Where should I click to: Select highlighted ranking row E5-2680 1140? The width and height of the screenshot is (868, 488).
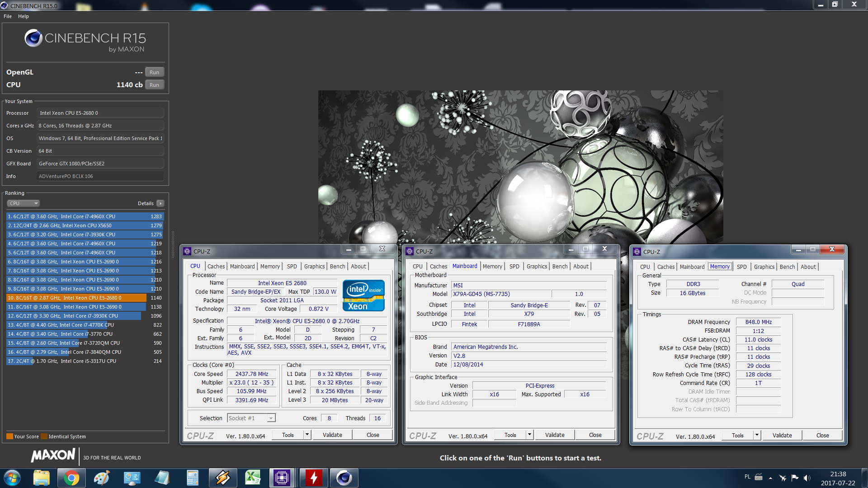click(x=85, y=298)
